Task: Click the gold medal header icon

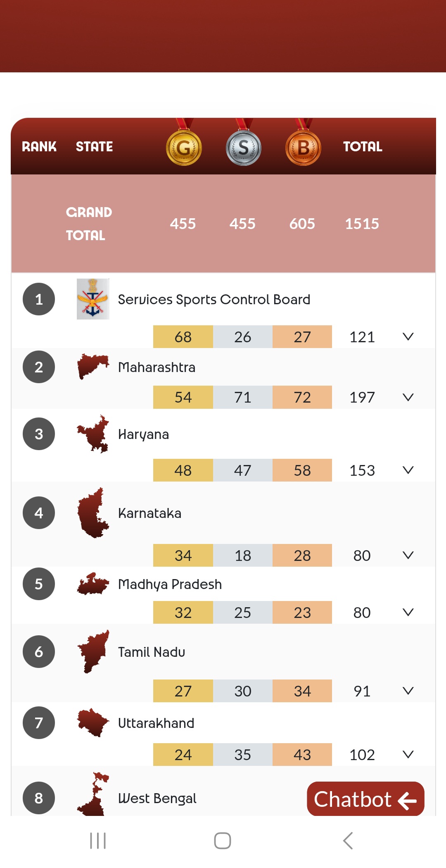Action: tap(184, 148)
